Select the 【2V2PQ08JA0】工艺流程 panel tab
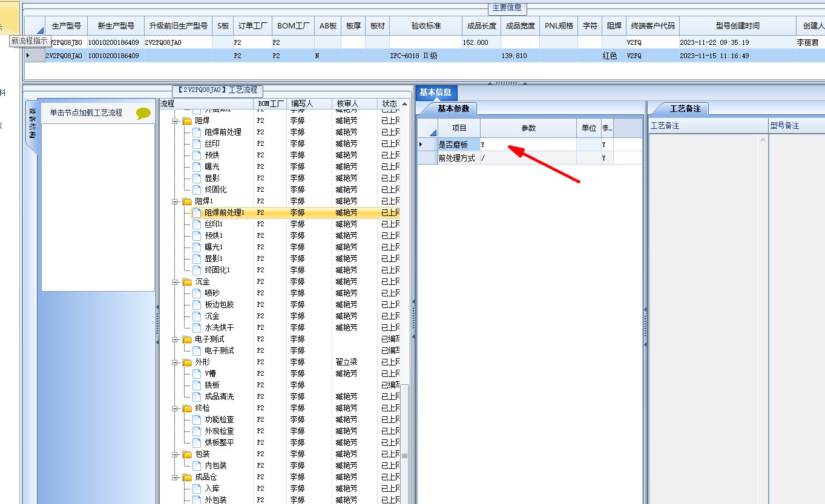 tap(218, 90)
